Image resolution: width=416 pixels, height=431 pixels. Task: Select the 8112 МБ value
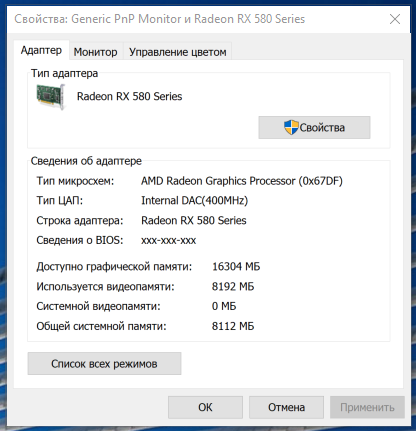click(233, 326)
